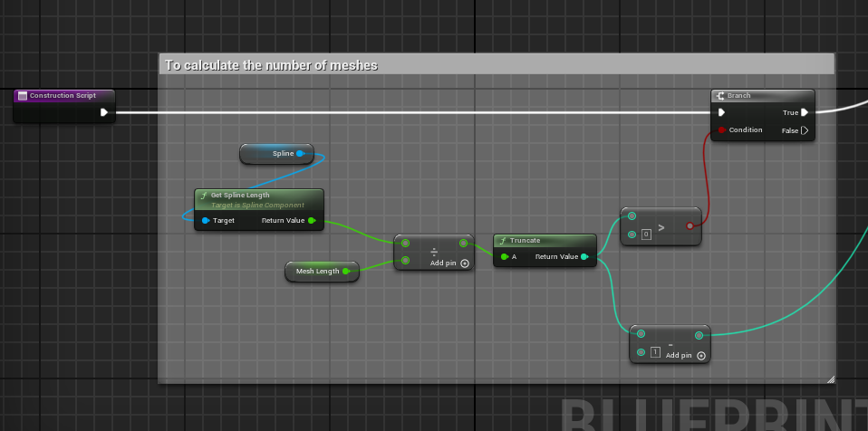Click Get Spline Length Return Value pin

coord(311,220)
